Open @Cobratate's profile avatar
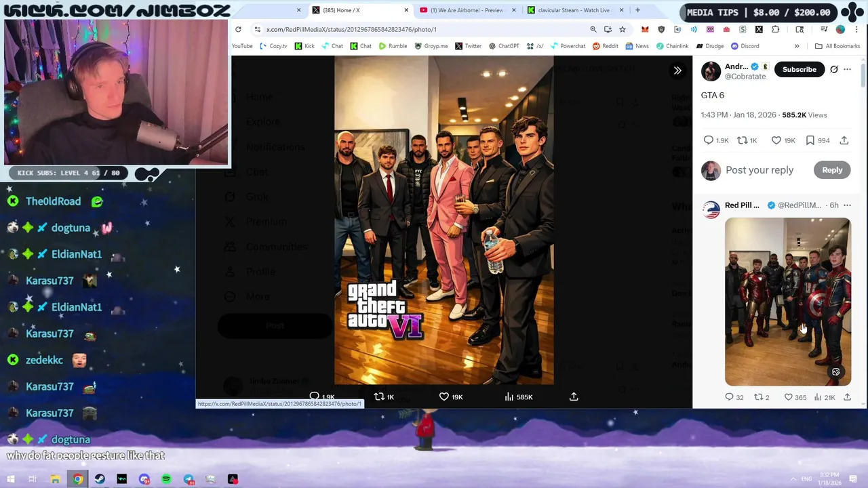Screen dimensions: 868x488 711,71
